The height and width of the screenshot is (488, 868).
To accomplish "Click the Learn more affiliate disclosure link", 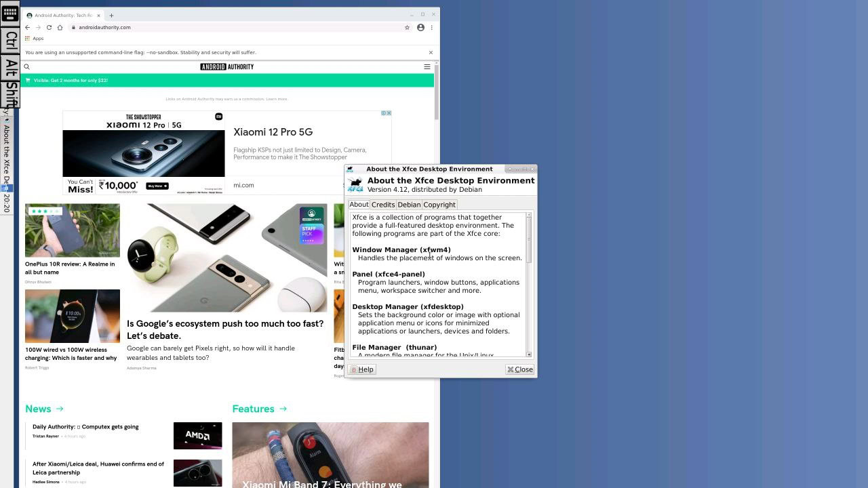I will [x=277, y=99].
